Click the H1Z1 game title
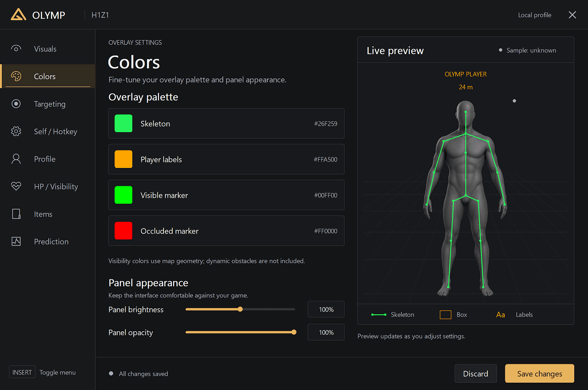The image size is (588, 390). click(x=100, y=15)
